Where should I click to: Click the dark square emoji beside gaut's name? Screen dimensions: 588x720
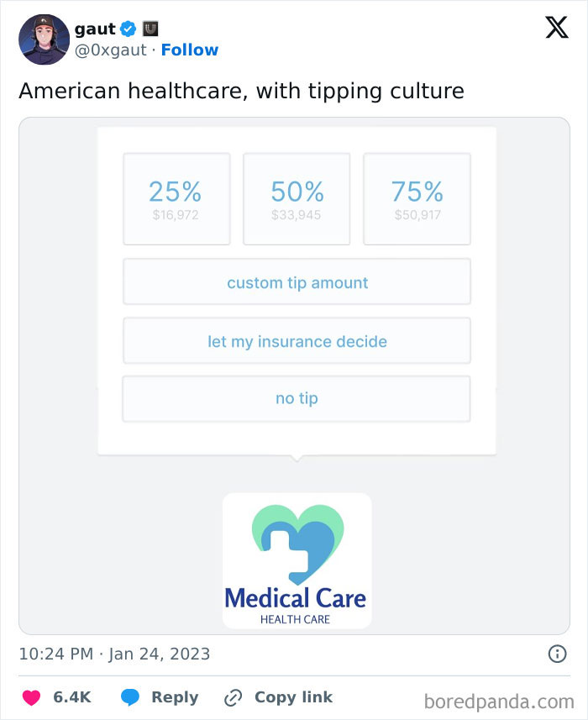point(150,28)
